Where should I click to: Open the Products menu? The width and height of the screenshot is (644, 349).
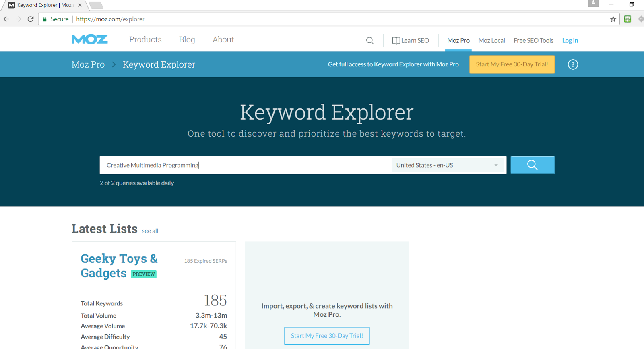[145, 39]
